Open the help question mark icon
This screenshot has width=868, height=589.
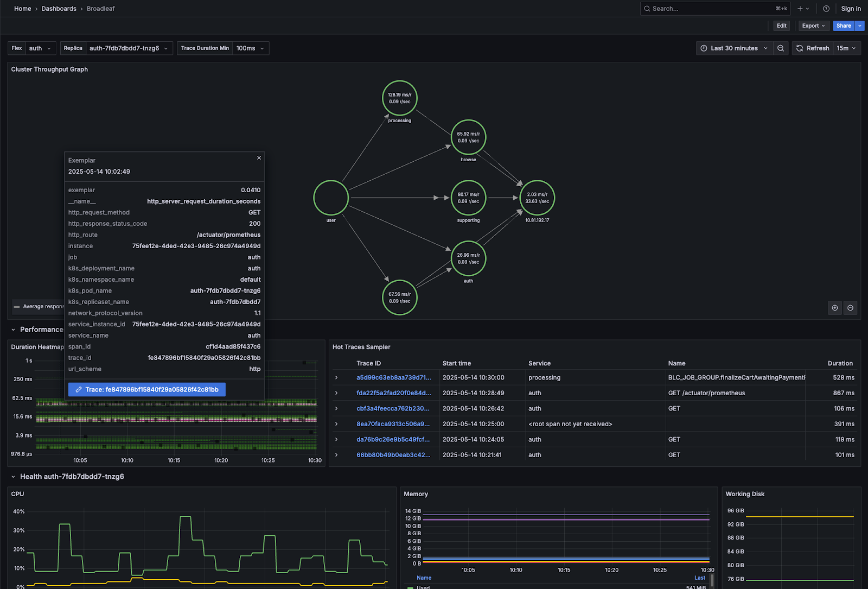click(x=826, y=9)
